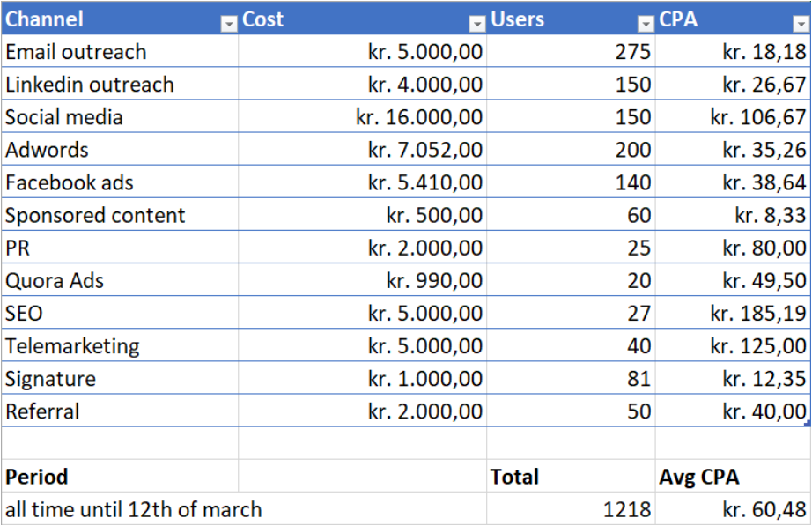Click CPA cell kr. 49,50

tap(733, 280)
